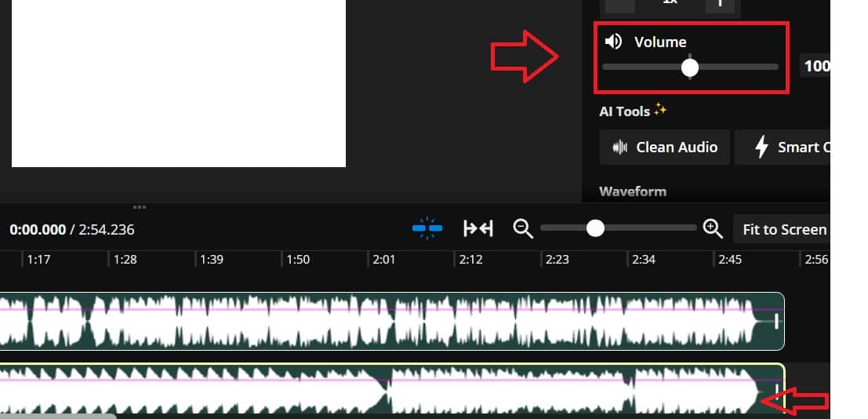This screenshot has width=868, height=419.
Task: Click the horizontal timeline scrollbar at bottom
Action: 58,416
